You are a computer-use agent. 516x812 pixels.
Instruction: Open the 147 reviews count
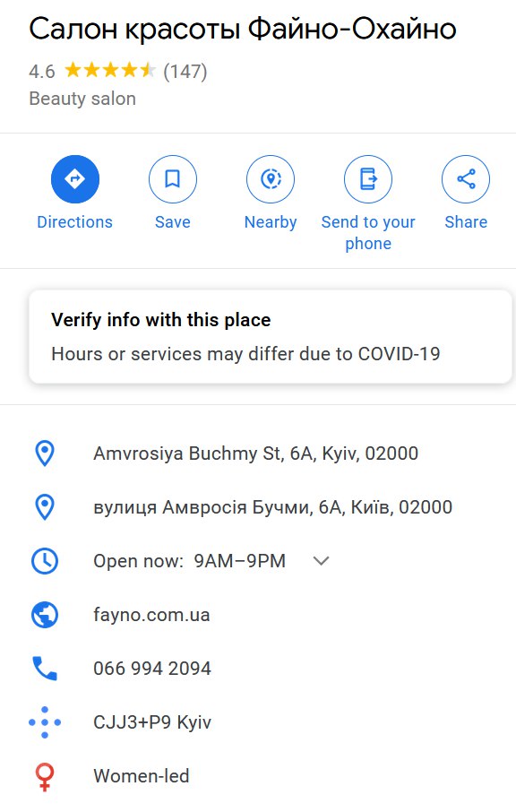tap(185, 71)
